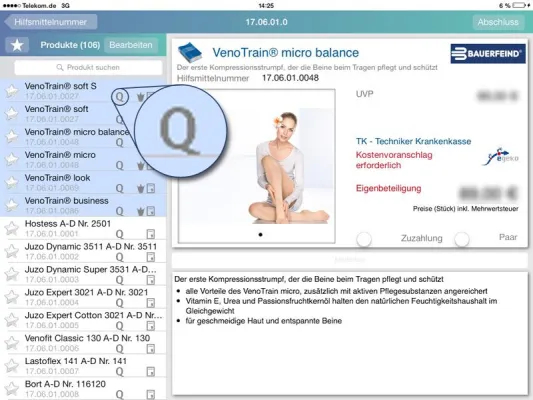Open the document icon of Hostess A-D Nr. 2501
The width and height of the screenshot is (533, 400).
point(151,234)
